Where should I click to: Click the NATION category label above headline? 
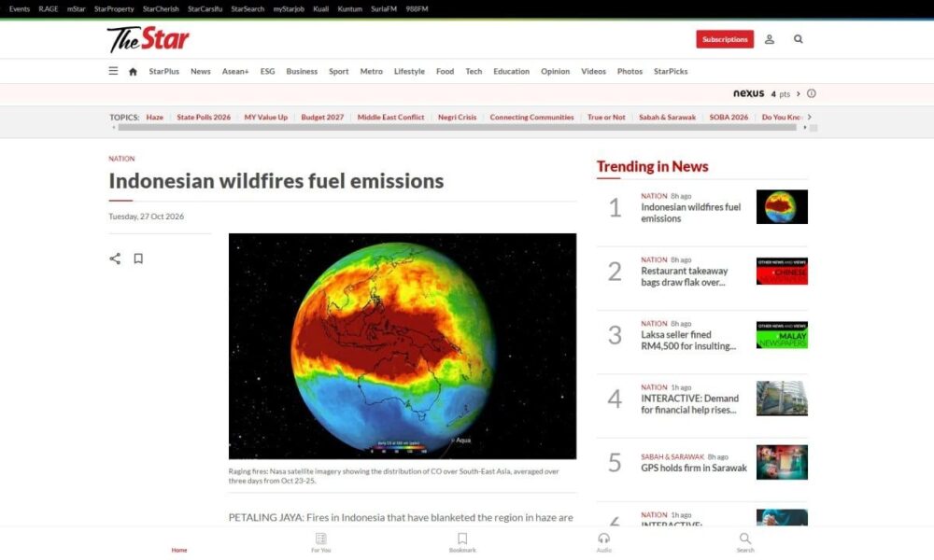tap(121, 159)
